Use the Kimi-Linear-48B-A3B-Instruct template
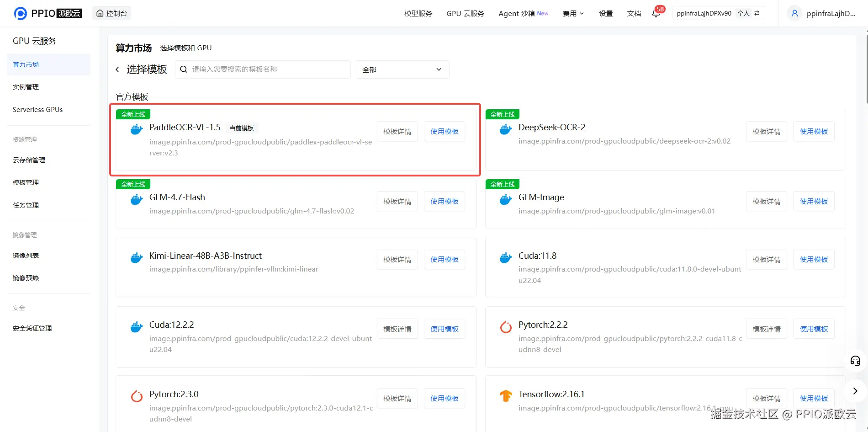The width and height of the screenshot is (868, 432). coord(445,260)
